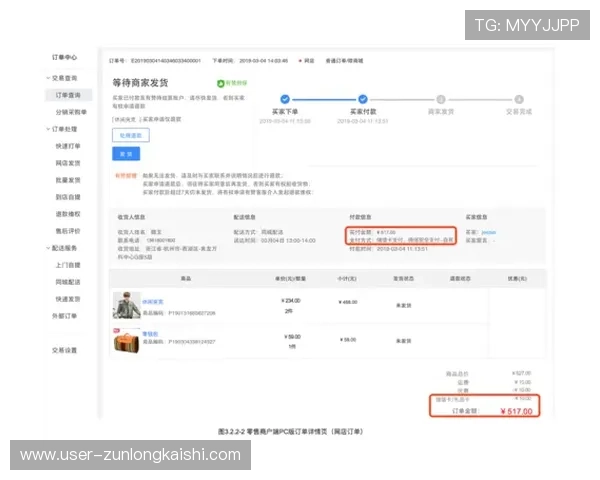Click the 退款状态 column header
The image size is (600, 480).
click(x=460, y=278)
